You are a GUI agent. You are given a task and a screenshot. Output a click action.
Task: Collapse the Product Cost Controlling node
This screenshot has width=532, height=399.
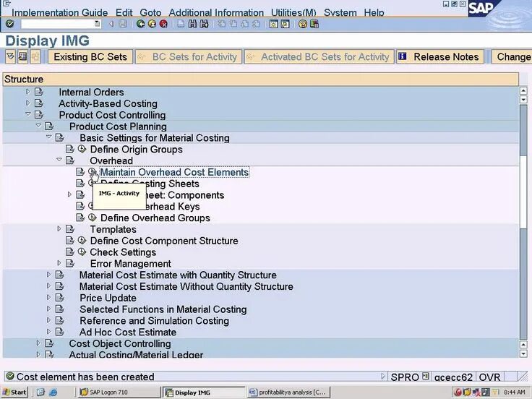pyautogui.click(x=28, y=114)
